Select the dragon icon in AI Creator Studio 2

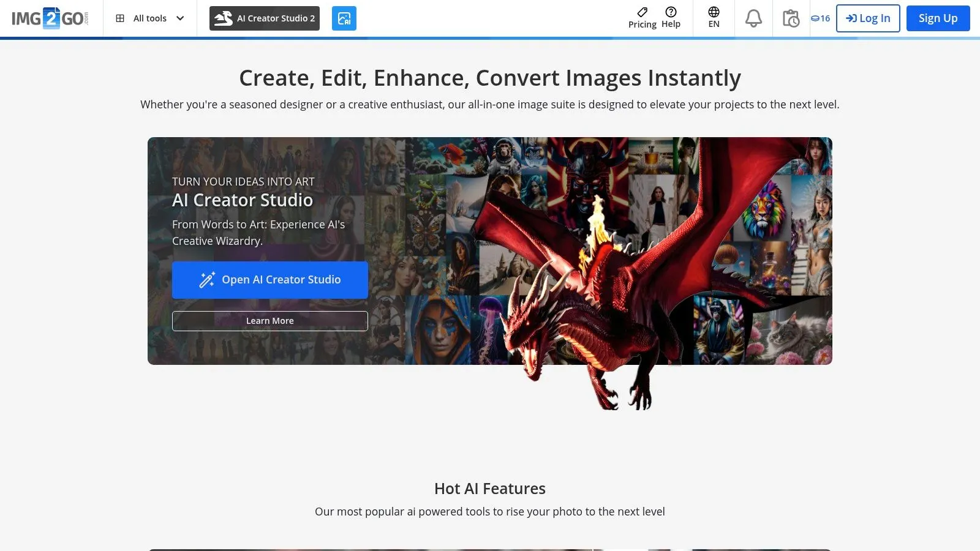coord(224,18)
